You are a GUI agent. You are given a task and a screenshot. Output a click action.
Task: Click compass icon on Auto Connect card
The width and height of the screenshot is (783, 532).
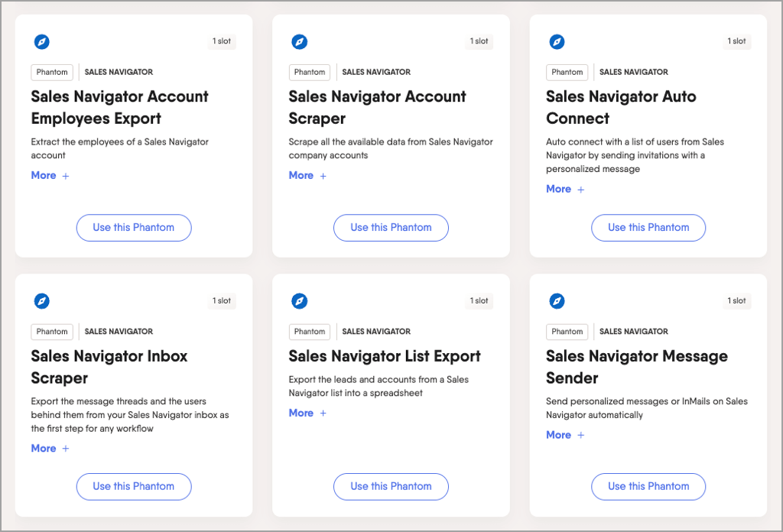pos(557,42)
